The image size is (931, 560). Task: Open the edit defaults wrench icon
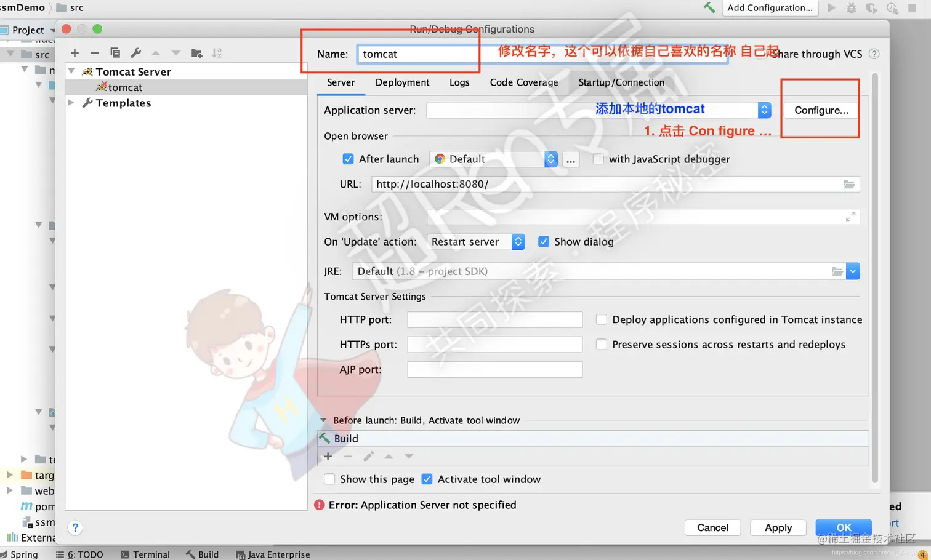(x=135, y=53)
